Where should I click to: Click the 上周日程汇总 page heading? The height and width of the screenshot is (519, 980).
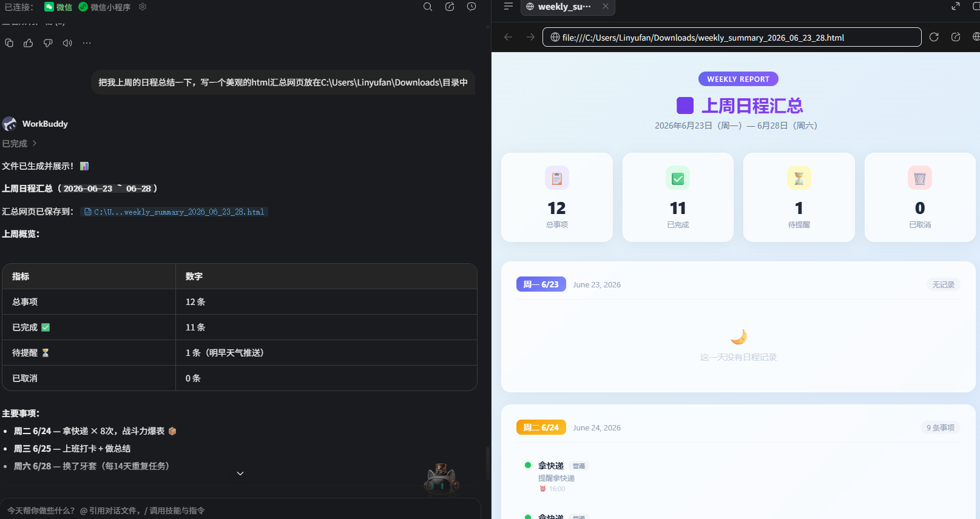[752, 106]
